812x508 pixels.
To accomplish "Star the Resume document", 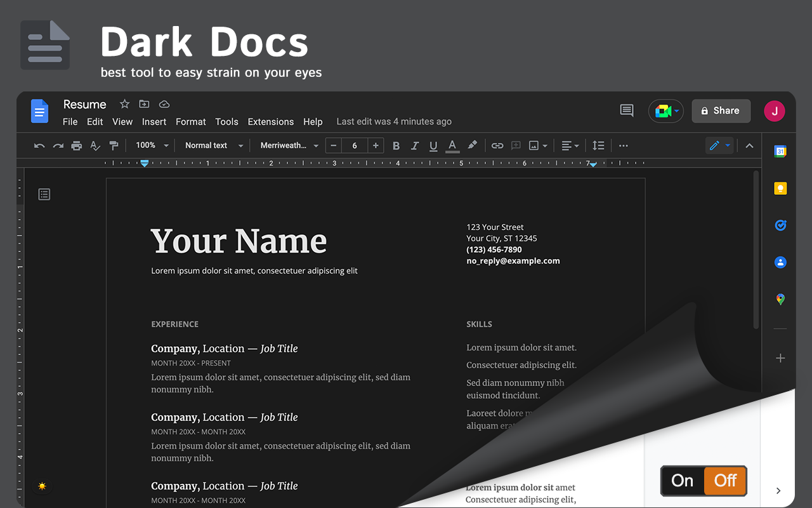I will coord(124,104).
